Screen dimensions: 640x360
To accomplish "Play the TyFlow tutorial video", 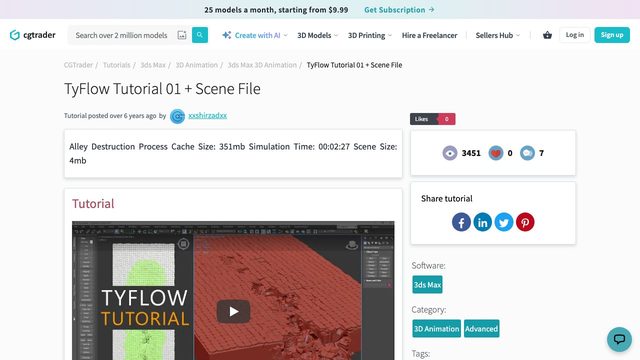I will tap(233, 311).
